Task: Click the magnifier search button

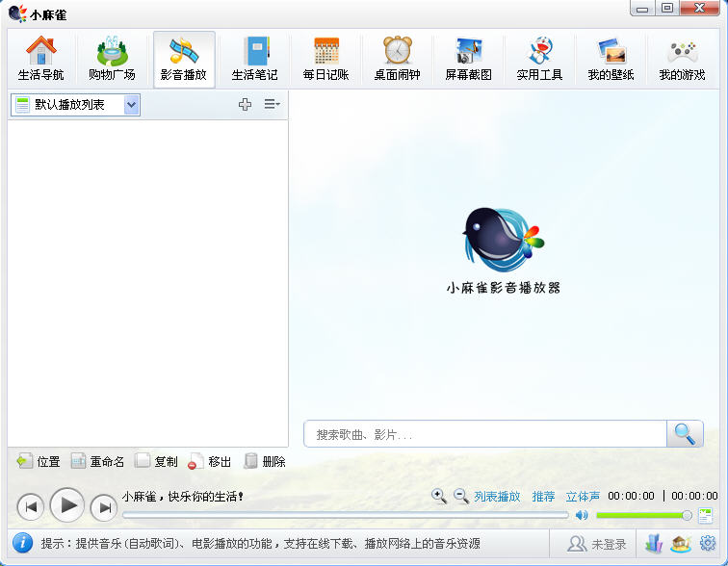Action: [x=685, y=434]
